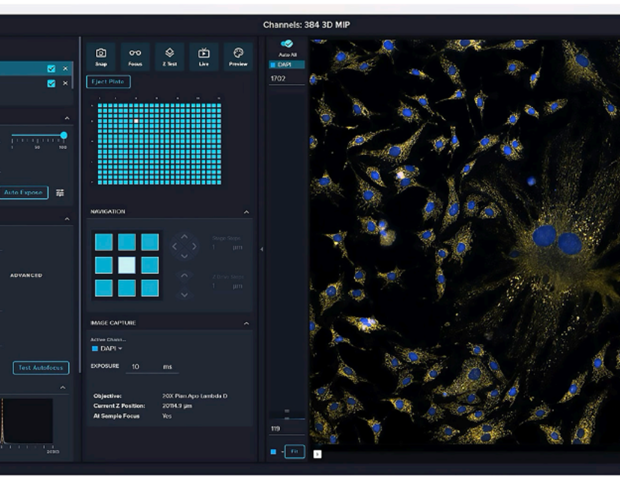Collapse the Navigation section

pyautogui.click(x=246, y=212)
